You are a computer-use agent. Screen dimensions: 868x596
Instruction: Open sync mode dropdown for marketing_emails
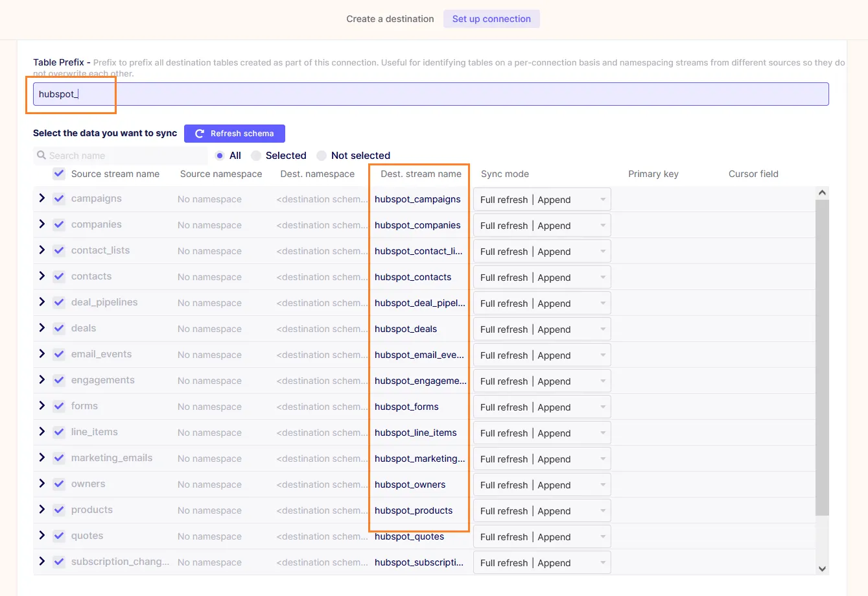[542, 459]
